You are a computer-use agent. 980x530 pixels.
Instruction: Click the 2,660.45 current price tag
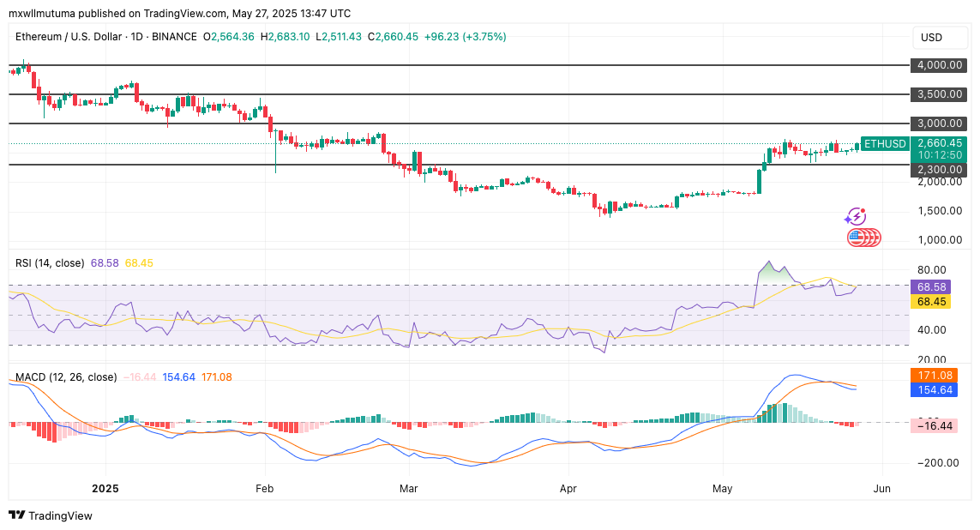940,143
